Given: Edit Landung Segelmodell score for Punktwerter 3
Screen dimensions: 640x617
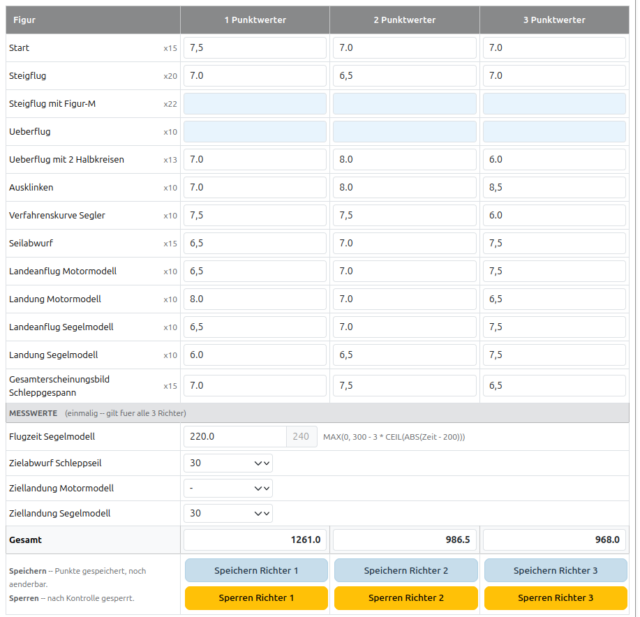Looking at the screenshot, I should (555, 355).
